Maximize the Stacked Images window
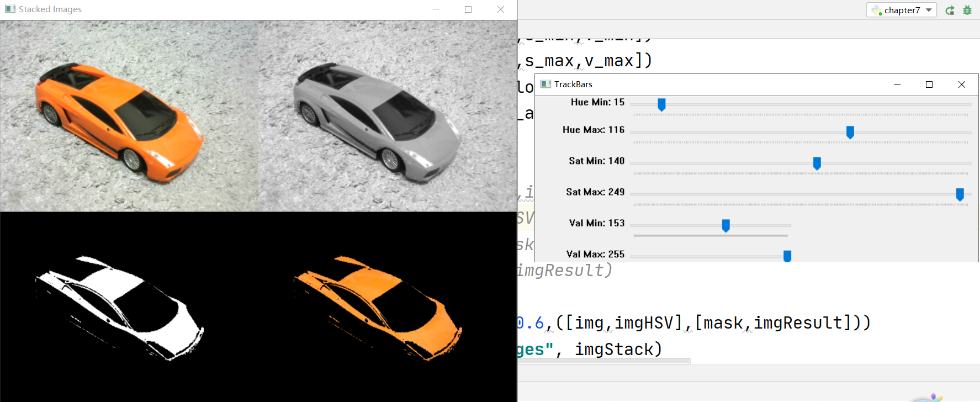980x402 pixels. pos(468,9)
